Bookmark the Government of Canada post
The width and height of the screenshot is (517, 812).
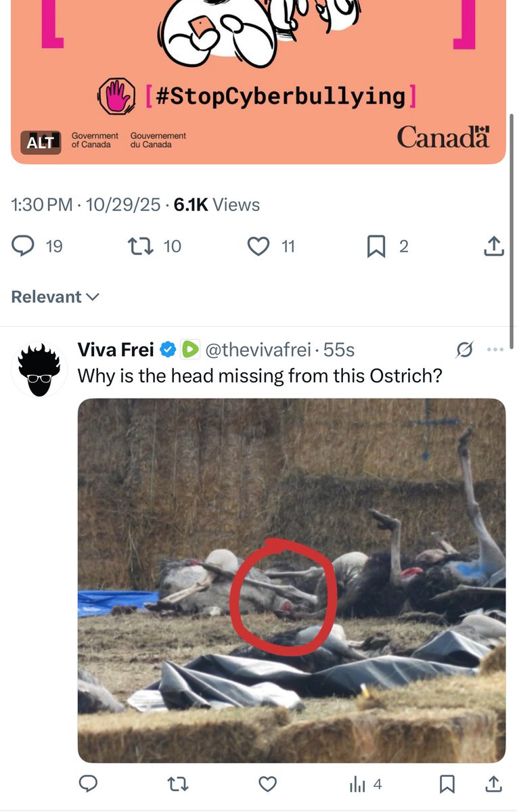[x=376, y=246]
